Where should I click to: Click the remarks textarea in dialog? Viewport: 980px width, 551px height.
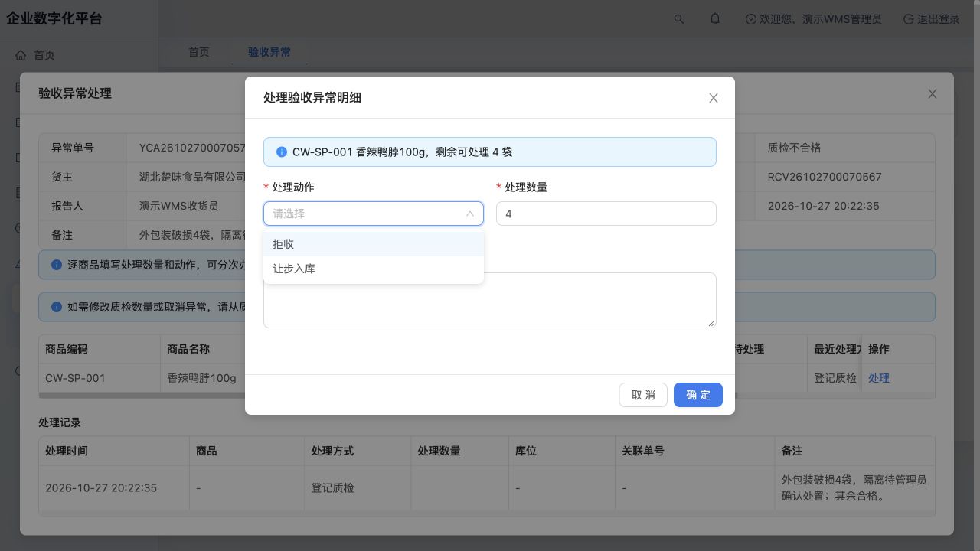(490, 301)
